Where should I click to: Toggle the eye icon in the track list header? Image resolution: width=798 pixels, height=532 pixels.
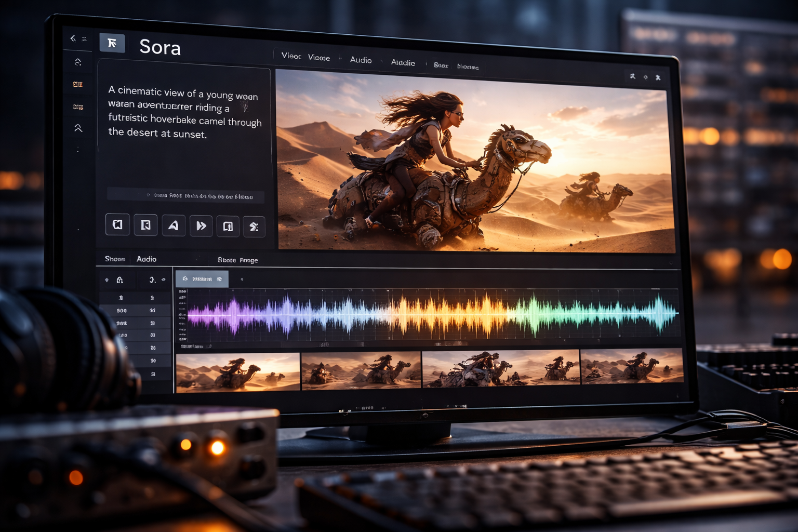[x=164, y=280]
